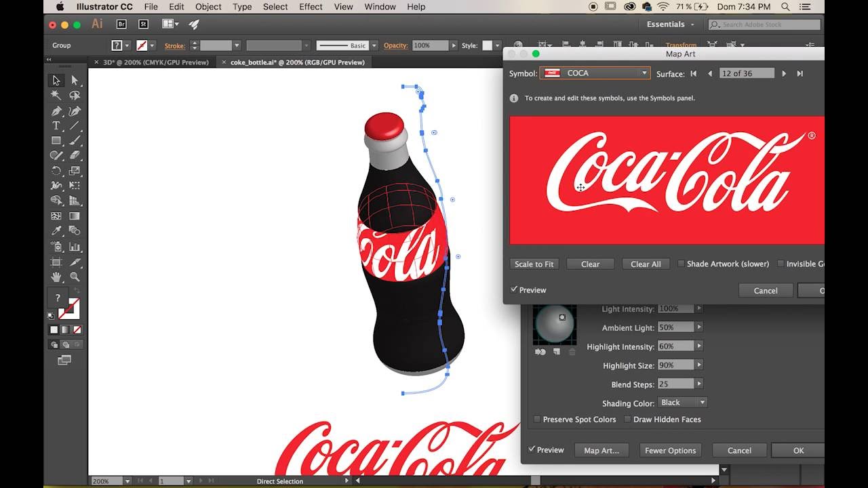Select the Line Segment tool

click(x=75, y=126)
